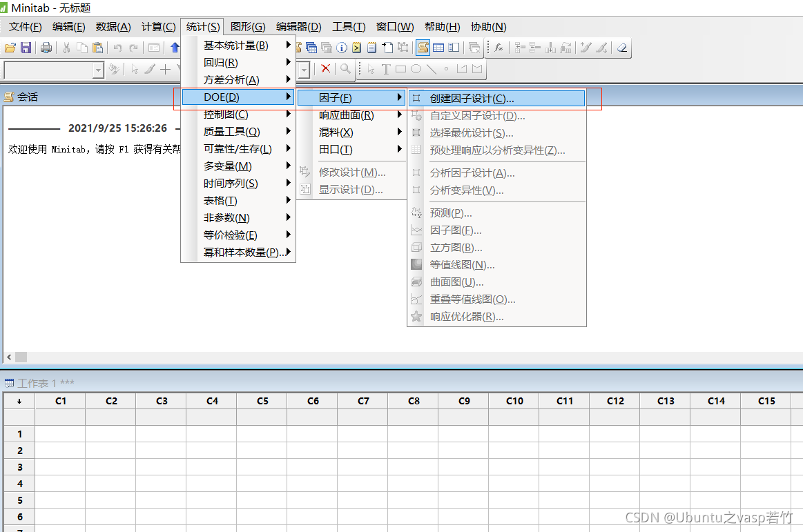Click the Open Project folder icon

10,48
